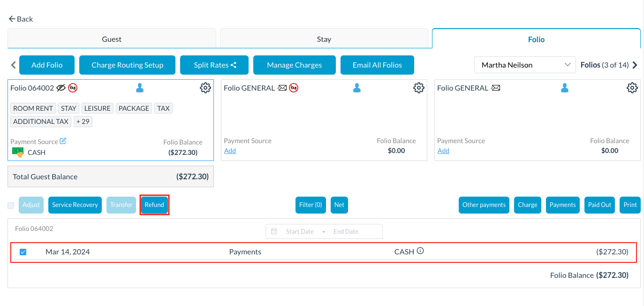Open settings gear for Folio 064002
Viewport: 644px width, 306px height.
205,88
